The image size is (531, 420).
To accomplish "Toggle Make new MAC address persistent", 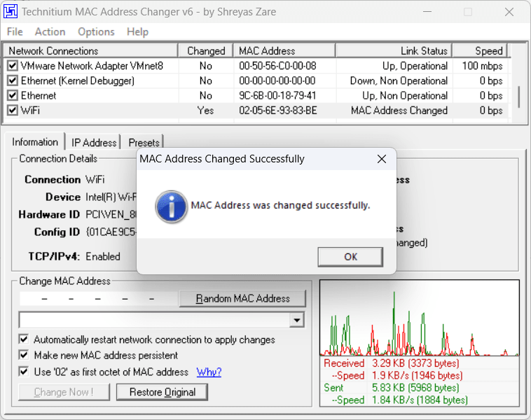I will (24, 355).
